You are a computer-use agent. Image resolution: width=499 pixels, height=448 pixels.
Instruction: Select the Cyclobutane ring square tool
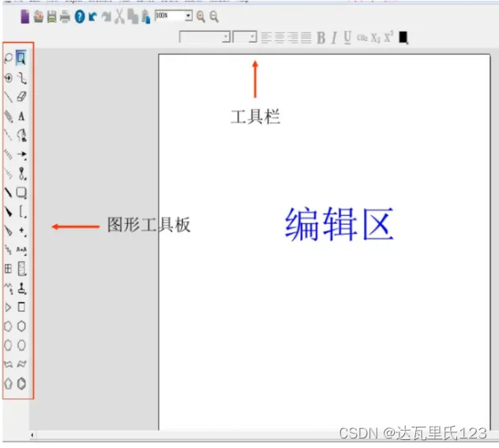[x=21, y=307]
